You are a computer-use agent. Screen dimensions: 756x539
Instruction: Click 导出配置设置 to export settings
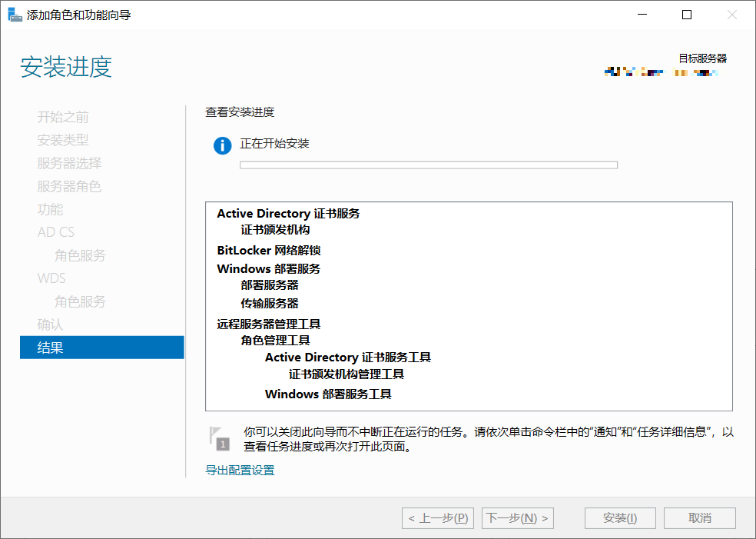pyautogui.click(x=239, y=469)
